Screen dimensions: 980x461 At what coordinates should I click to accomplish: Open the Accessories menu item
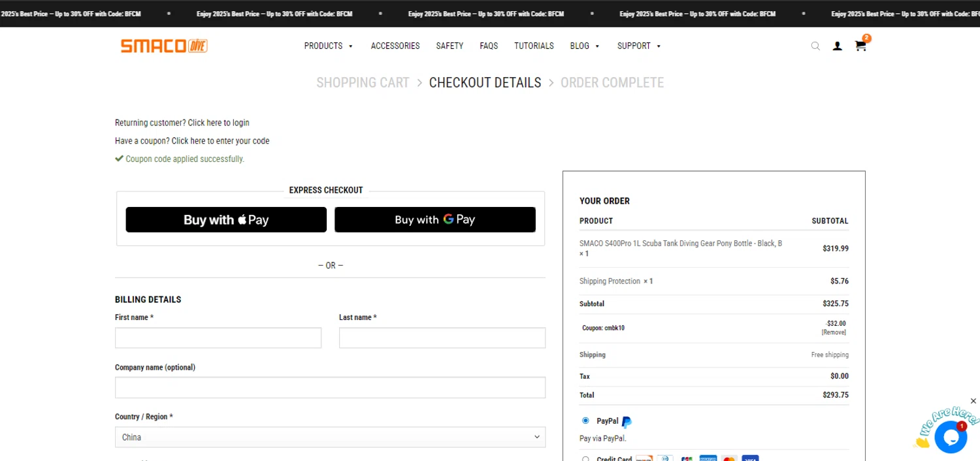(395, 46)
